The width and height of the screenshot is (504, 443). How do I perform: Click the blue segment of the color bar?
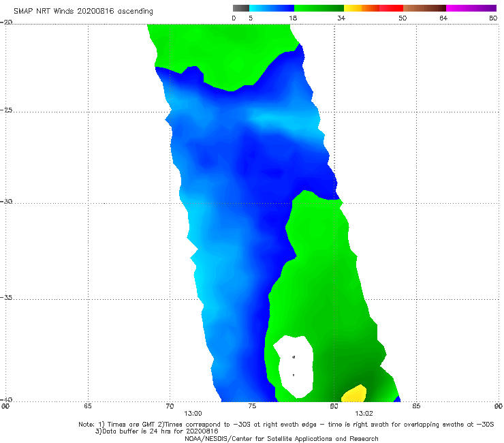pos(272,8)
